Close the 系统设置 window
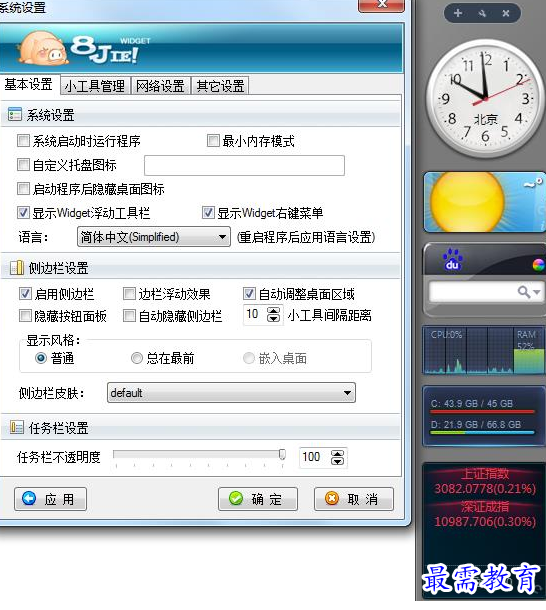This screenshot has width=546, height=610. pyautogui.click(x=382, y=5)
